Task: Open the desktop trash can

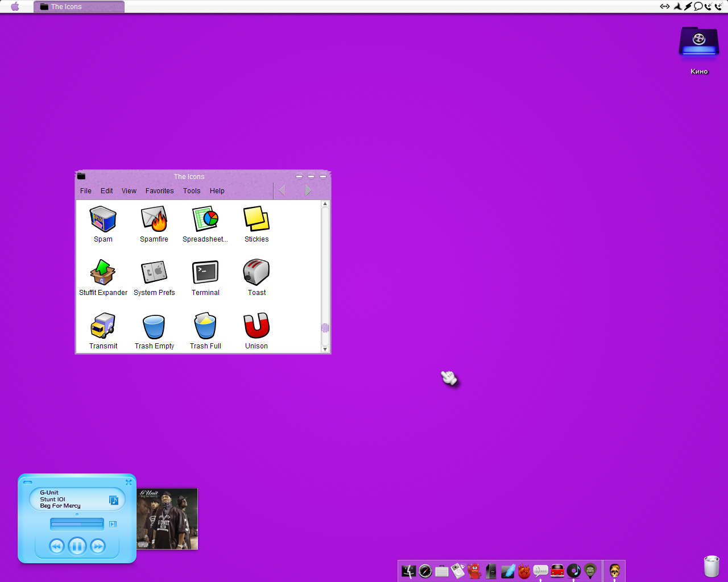Action: [x=712, y=566]
